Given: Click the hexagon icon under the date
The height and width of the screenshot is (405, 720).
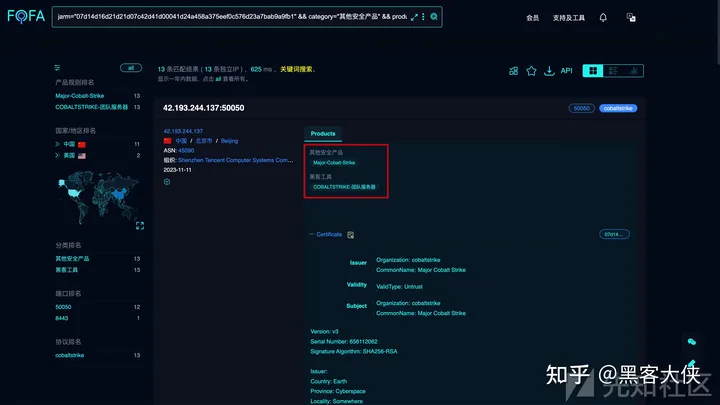Looking at the screenshot, I should pos(167,182).
